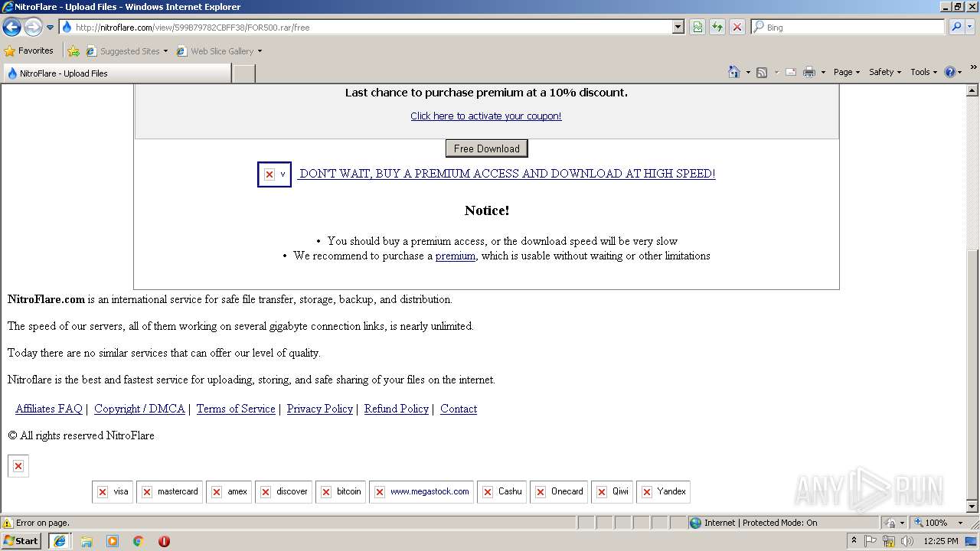Click the Don't Wait buy premium link
Image resolution: width=980 pixels, height=551 pixels.
(x=507, y=174)
